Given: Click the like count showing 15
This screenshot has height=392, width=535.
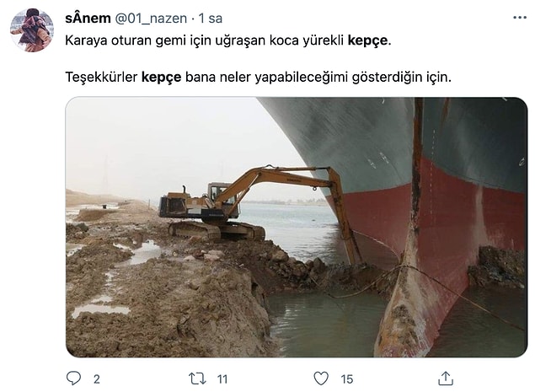Looking at the screenshot, I should click(346, 379).
